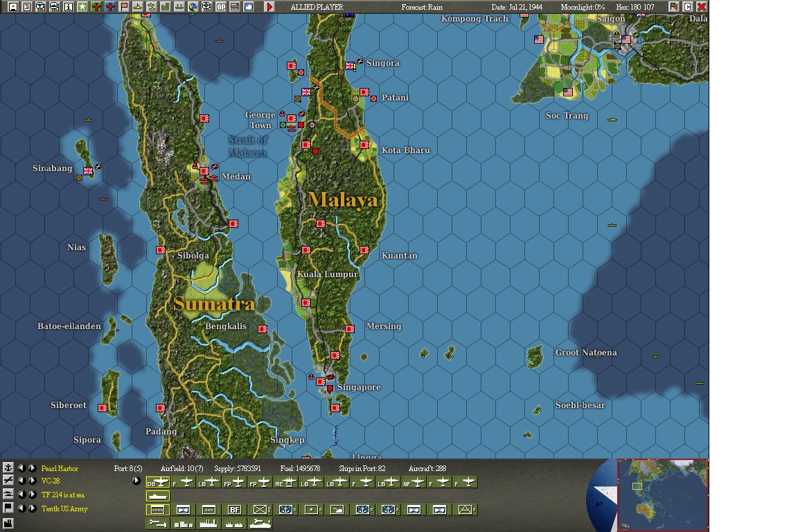Go to next base after Pearl Harbor
Image resolution: width=798 pixels, height=532 pixels.
point(32,468)
